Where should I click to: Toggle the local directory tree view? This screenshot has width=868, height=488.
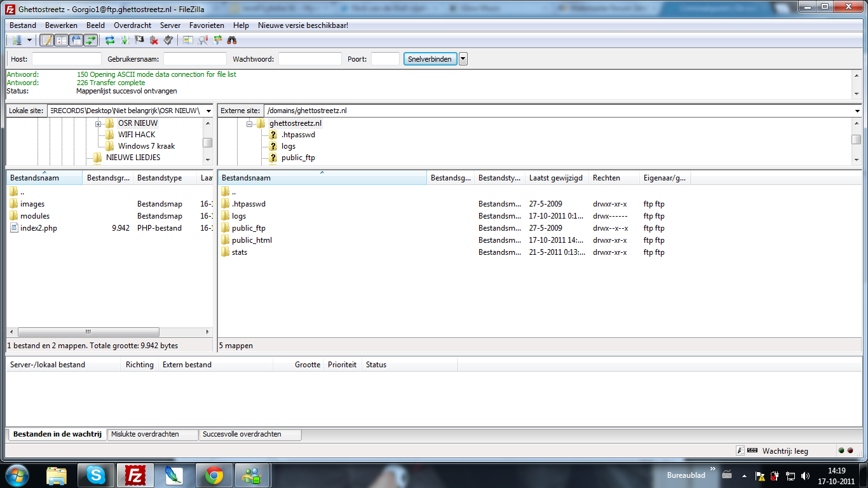tap(61, 40)
